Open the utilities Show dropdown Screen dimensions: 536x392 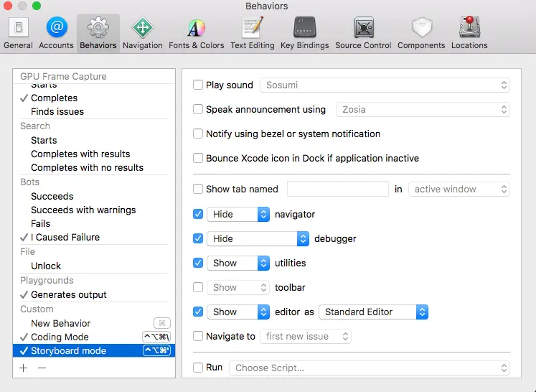point(238,263)
